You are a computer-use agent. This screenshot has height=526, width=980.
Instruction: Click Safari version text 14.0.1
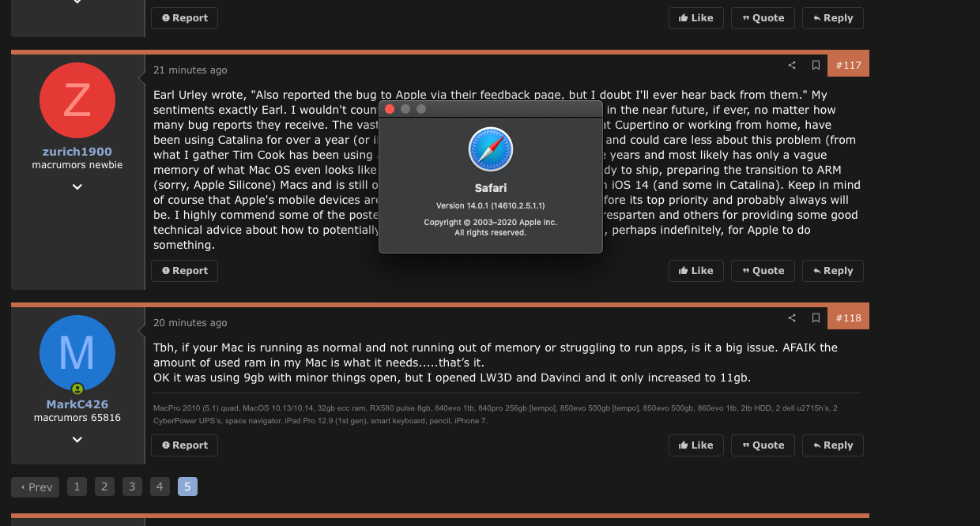click(491, 205)
